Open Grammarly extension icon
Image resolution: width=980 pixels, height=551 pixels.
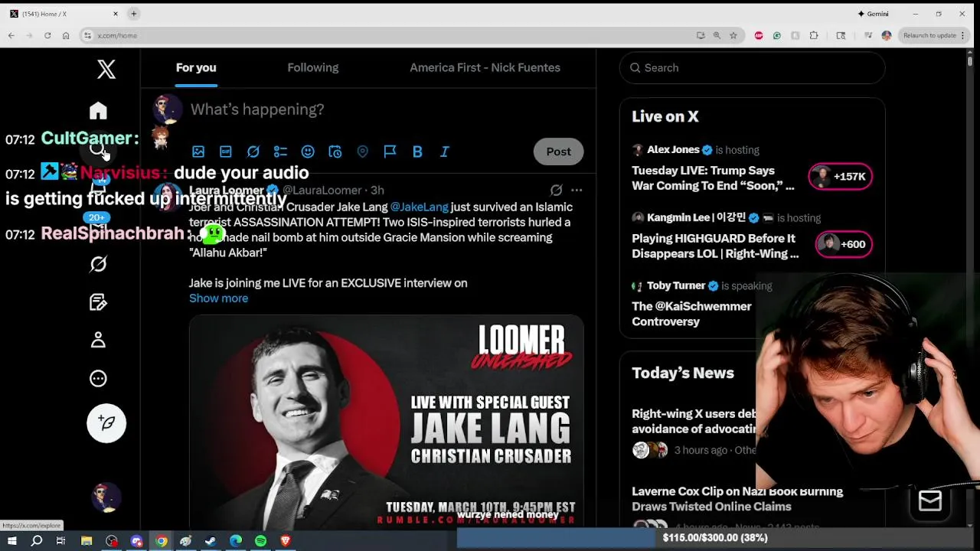coord(777,35)
